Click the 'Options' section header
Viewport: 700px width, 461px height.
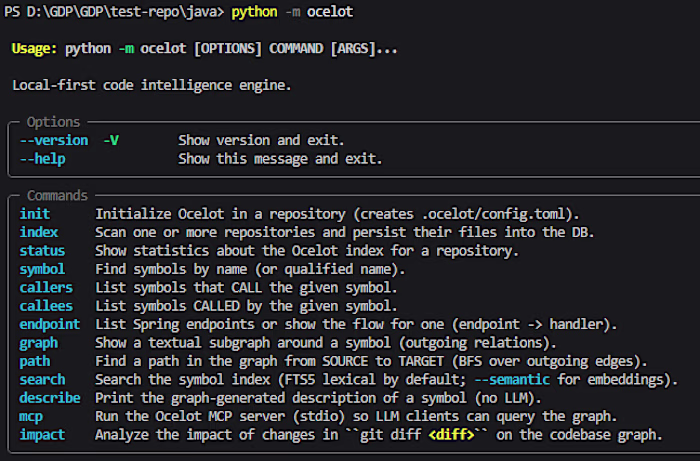(x=53, y=122)
